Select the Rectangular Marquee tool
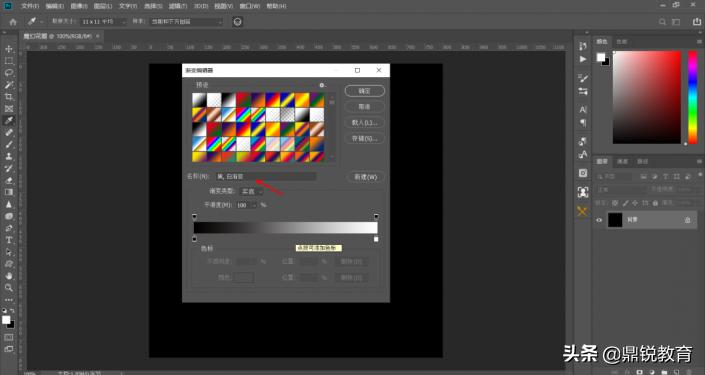This screenshot has height=375, width=705. (9, 61)
